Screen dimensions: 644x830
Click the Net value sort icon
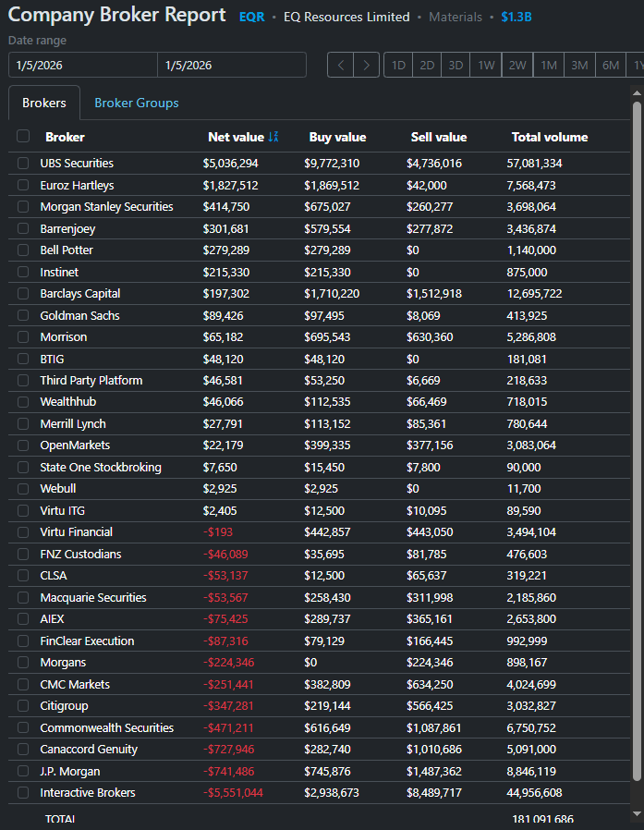tap(273, 137)
